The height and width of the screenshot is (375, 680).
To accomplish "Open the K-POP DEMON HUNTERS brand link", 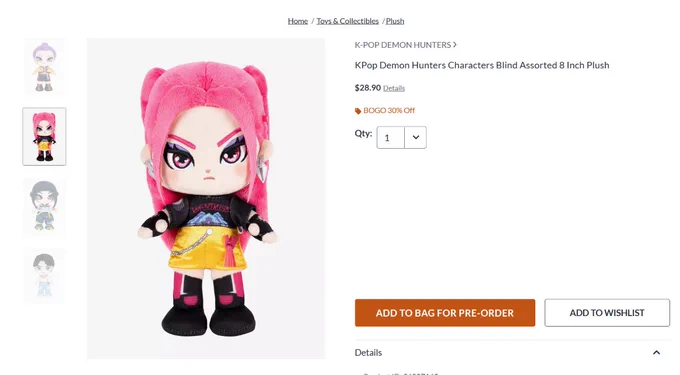I will tap(403, 45).
